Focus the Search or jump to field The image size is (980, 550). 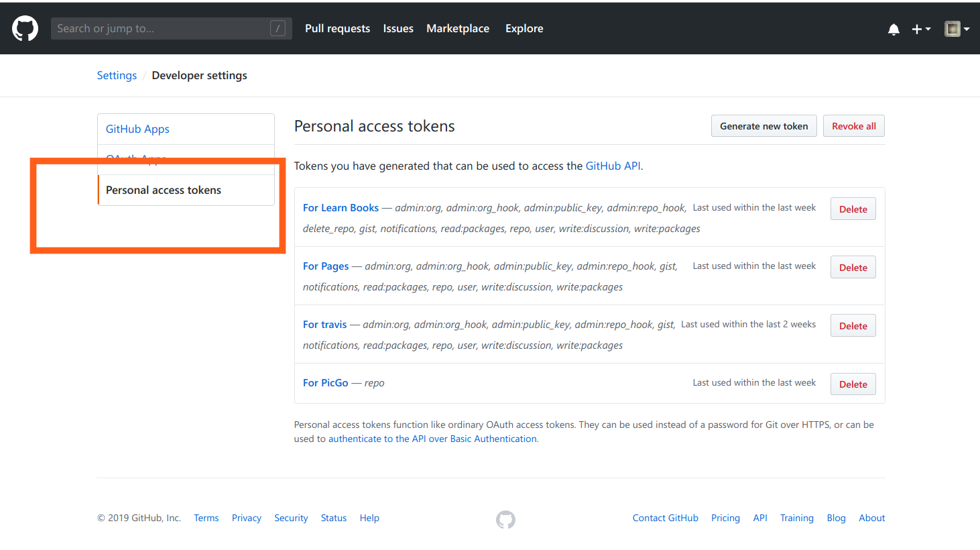(x=172, y=28)
